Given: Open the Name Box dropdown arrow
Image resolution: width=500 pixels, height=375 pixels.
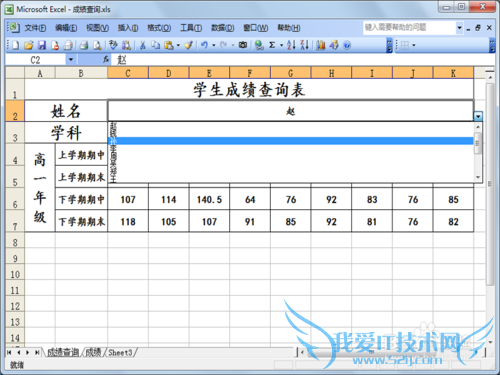Looking at the screenshot, I should tap(71, 60).
